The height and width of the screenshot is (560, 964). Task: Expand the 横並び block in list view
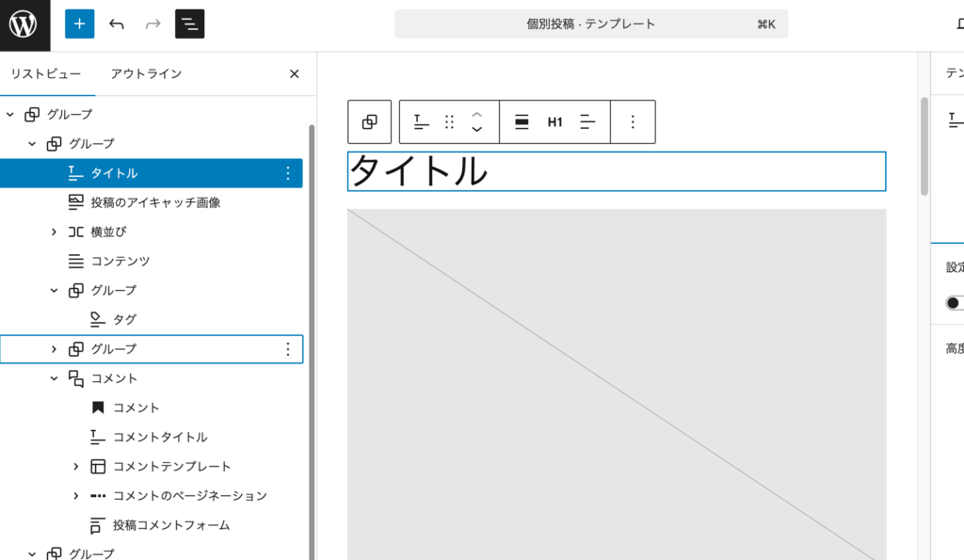click(x=54, y=232)
